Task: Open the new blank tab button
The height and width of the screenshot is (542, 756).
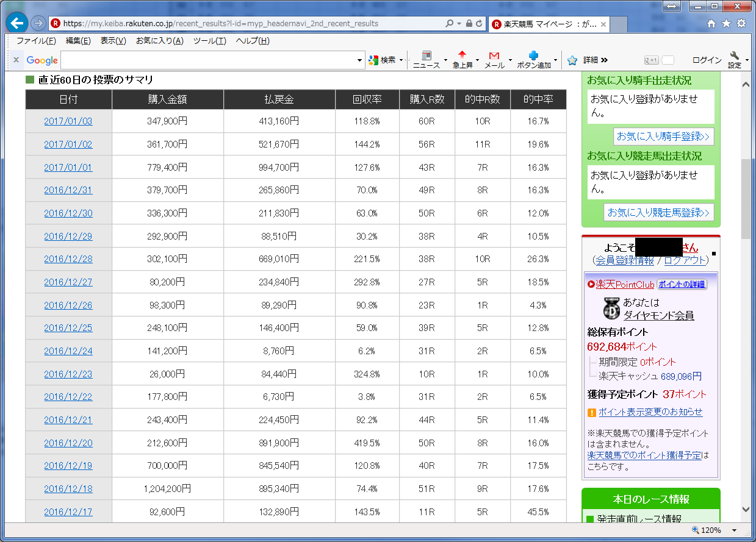Action: 619,24
